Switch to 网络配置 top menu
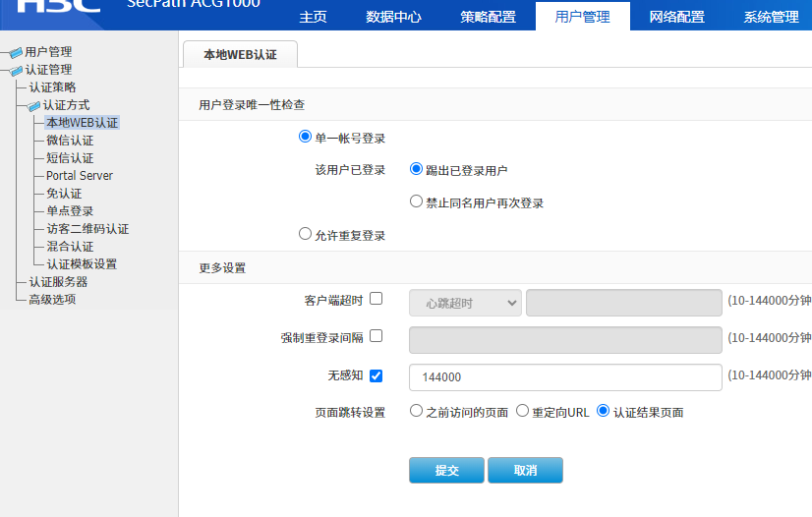This screenshot has height=517, width=812. click(676, 17)
